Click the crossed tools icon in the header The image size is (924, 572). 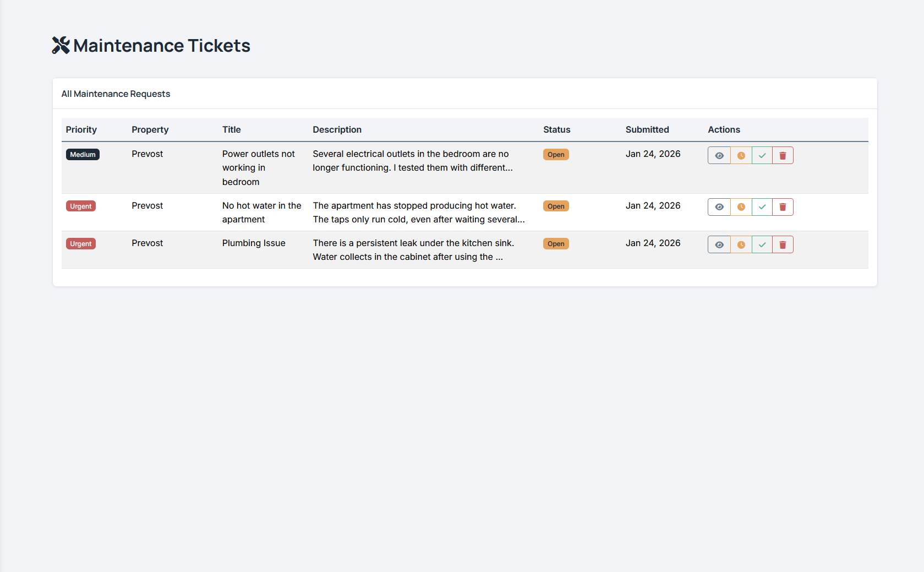[x=61, y=45]
